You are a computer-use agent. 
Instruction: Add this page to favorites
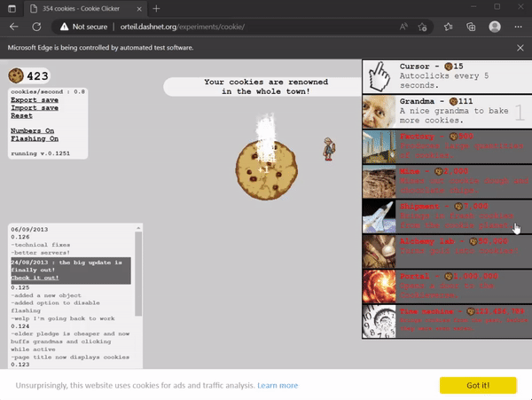click(x=422, y=27)
